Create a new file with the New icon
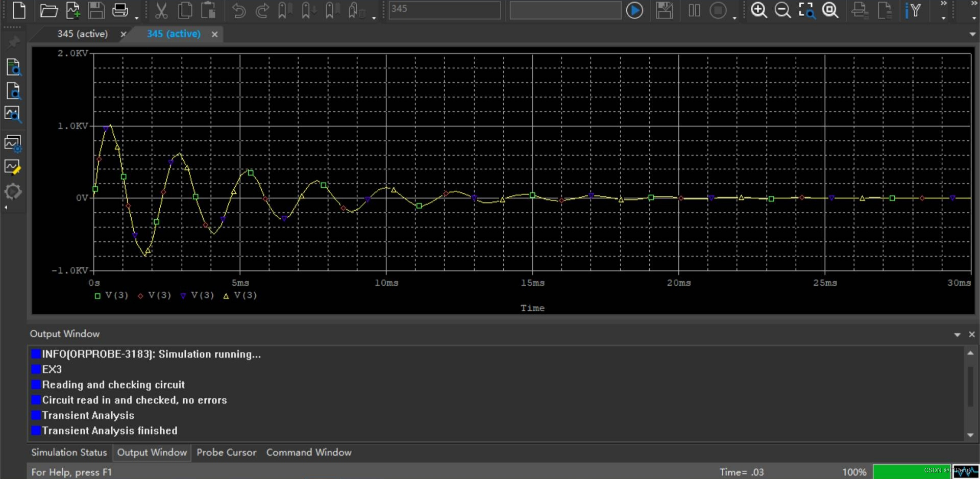Image resolution: width=980 pixels, height=479 pixels. coord(19,10)
